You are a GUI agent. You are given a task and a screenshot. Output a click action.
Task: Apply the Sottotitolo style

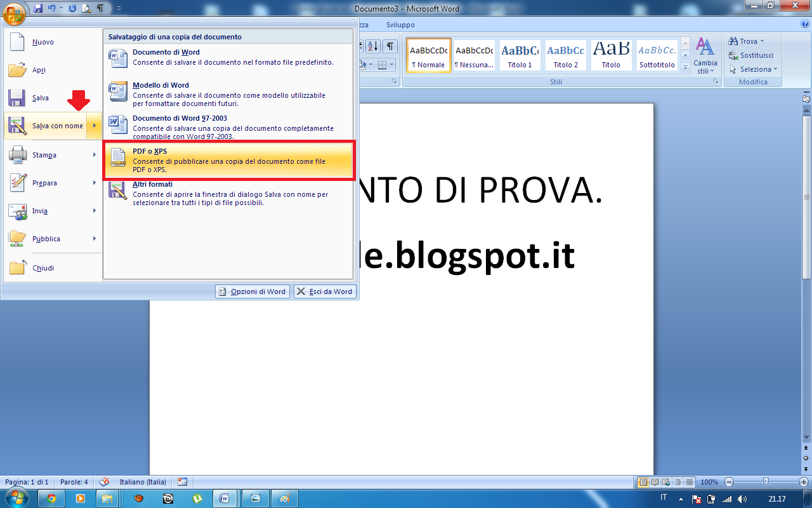pos(657,55)
